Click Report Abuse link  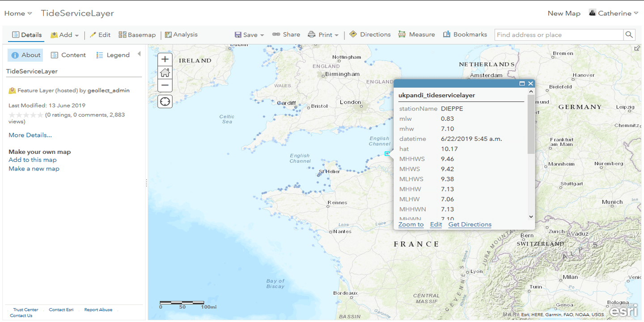pyautogui.click(x=98, y=310)
